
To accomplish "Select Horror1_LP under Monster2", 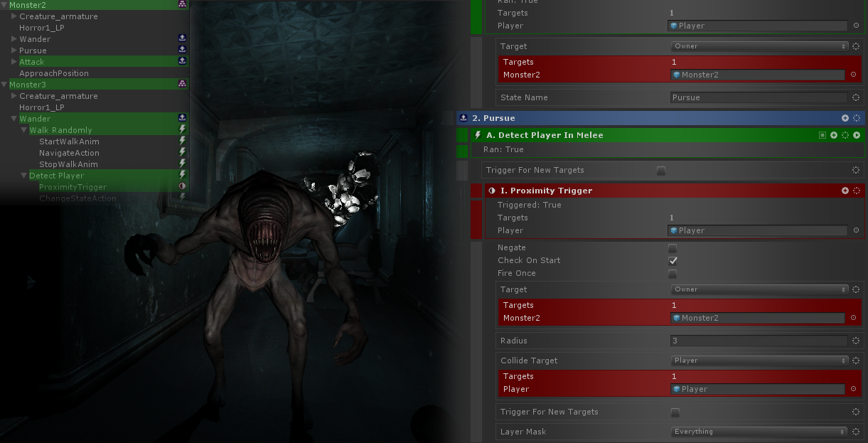I will pyautogui.click(x=42, y=28).
